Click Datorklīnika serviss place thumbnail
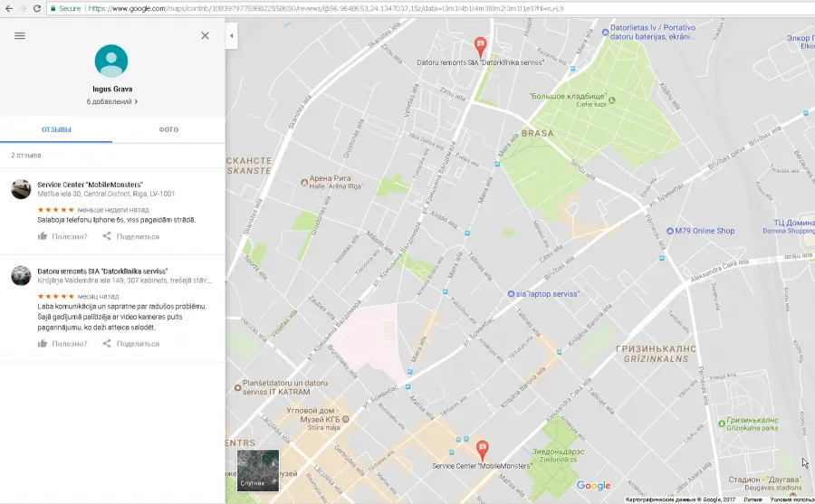This screenshot has height=504, width=815. pos(22,276)
